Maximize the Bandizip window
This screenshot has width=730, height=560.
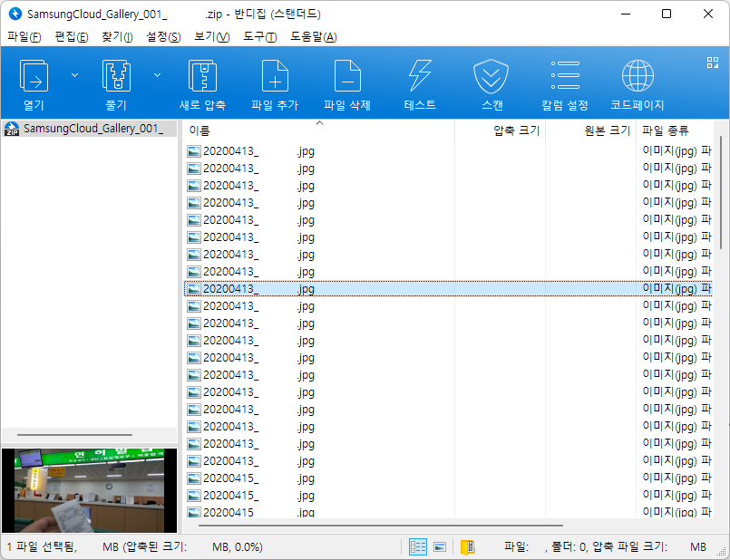(667, 14)
